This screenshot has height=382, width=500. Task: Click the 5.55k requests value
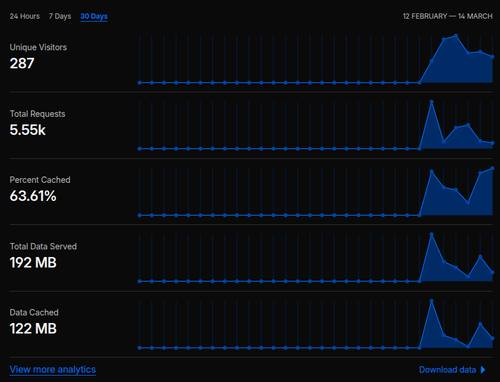28,130
